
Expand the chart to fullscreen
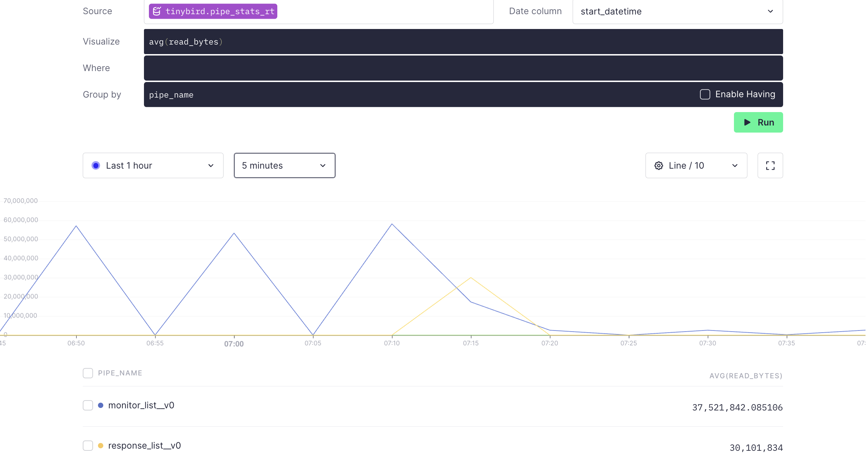pyautogui.click(x=770, y=165)
